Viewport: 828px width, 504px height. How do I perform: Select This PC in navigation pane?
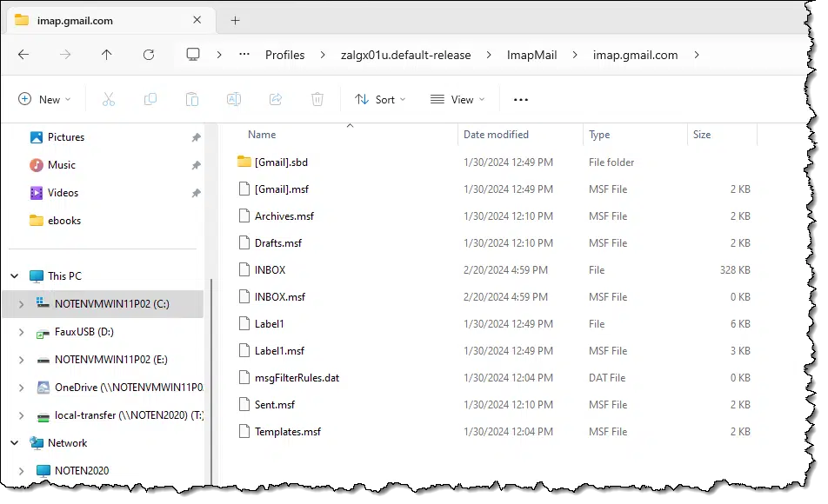(64, 276)
